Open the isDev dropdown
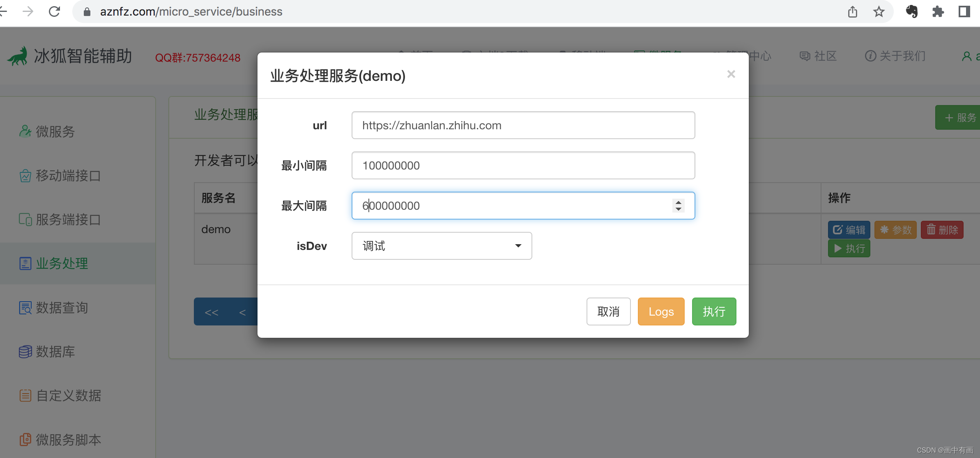The image size is (980, 458). coord(442,246)
